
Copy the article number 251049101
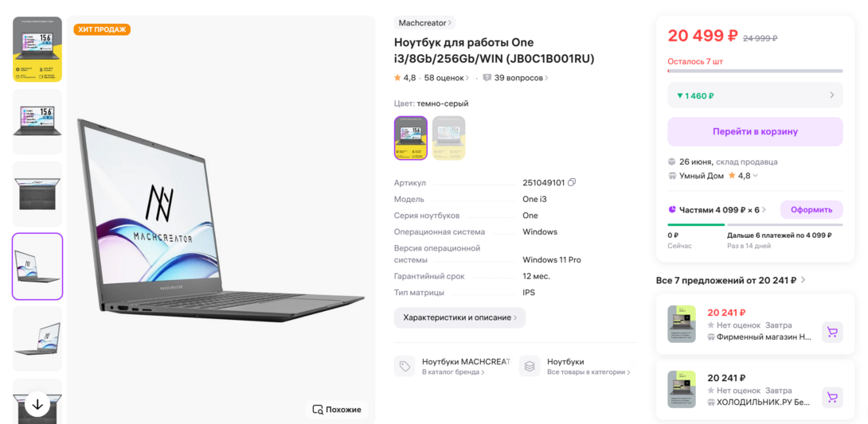[x=572, y=183]
